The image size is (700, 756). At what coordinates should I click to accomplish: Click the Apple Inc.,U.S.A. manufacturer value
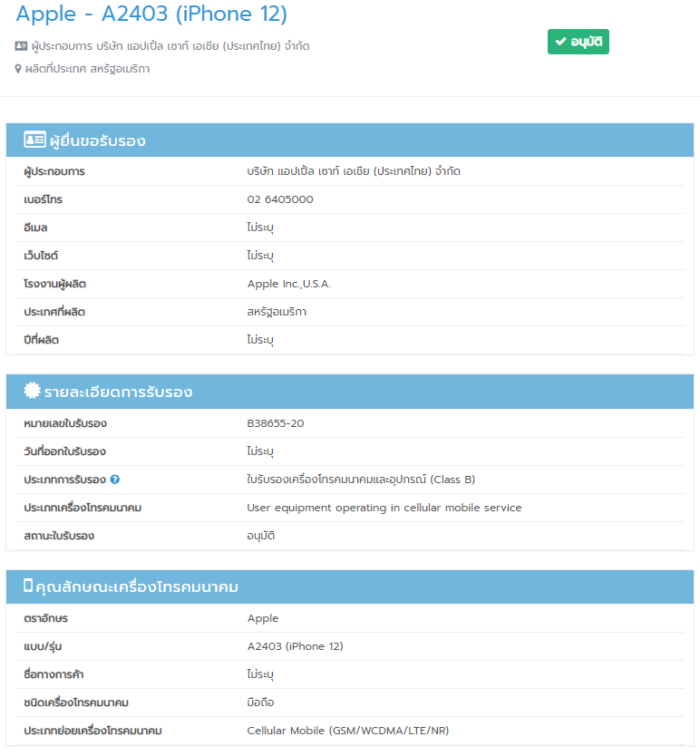point(289,284)
